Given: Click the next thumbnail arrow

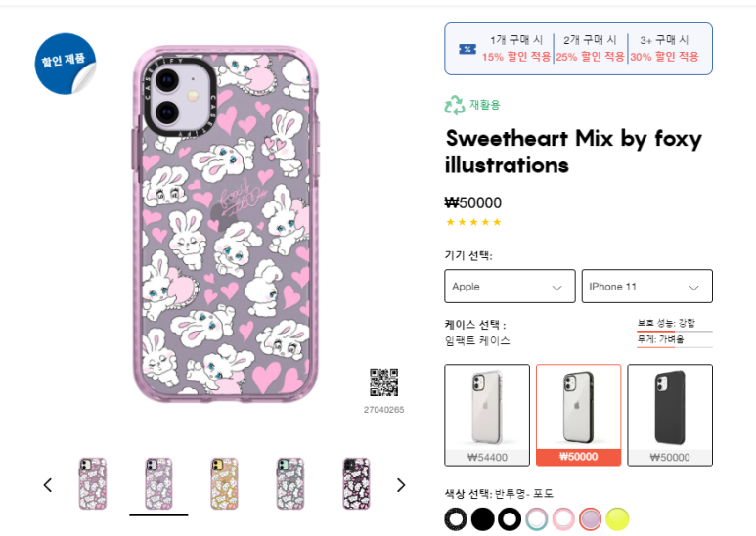Looking at the screenshot, I should [x=400, y=485].
